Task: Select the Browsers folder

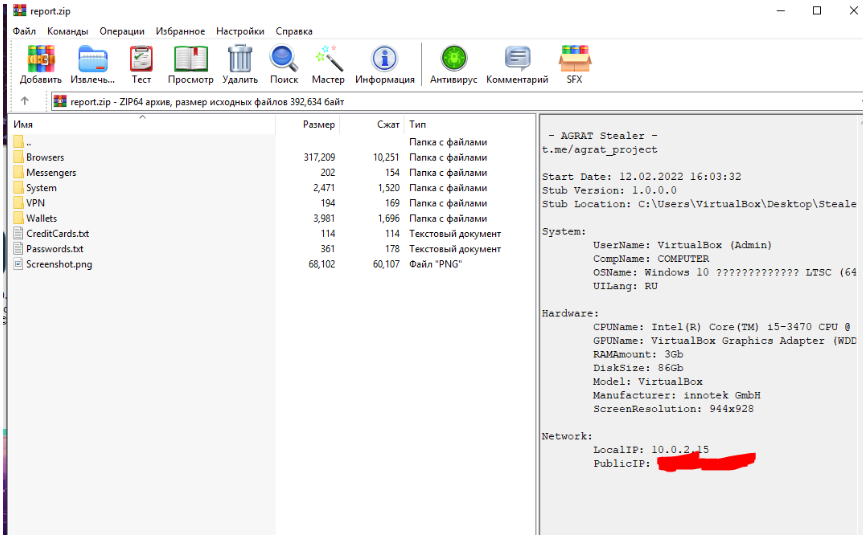Action: tap(45, 157)
